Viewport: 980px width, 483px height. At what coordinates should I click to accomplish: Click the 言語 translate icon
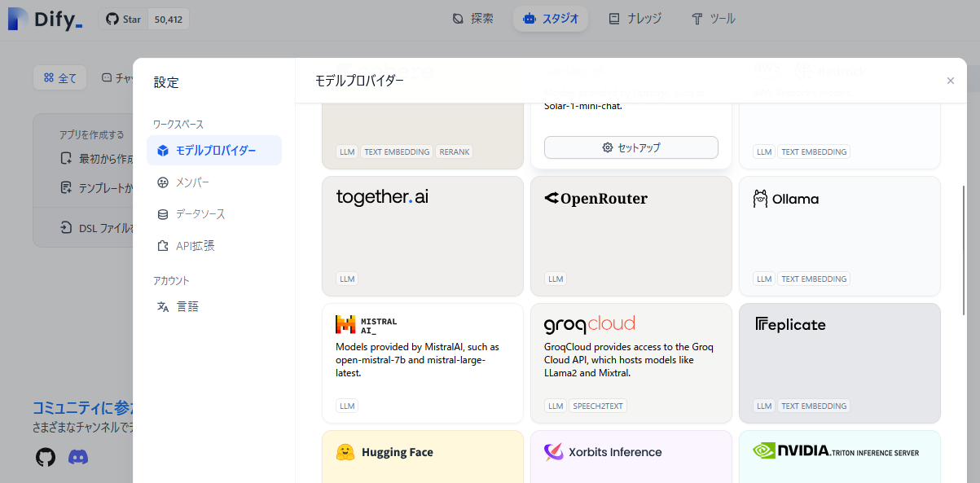163,307
